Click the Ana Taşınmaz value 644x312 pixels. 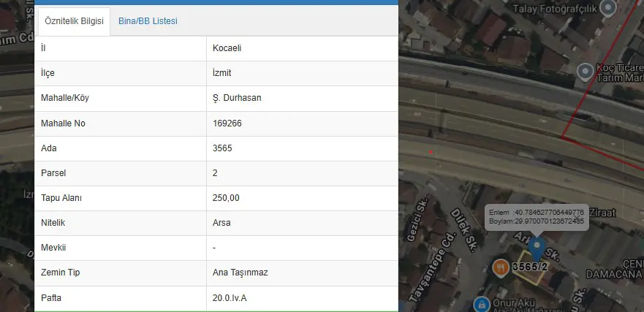click(240, 273)
